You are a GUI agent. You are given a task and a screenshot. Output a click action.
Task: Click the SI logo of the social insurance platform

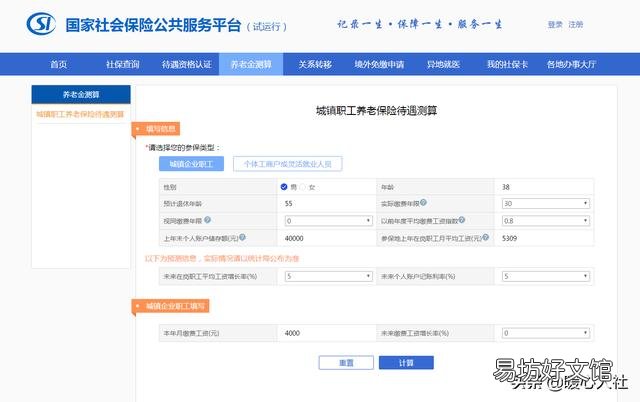coord(41,24)
